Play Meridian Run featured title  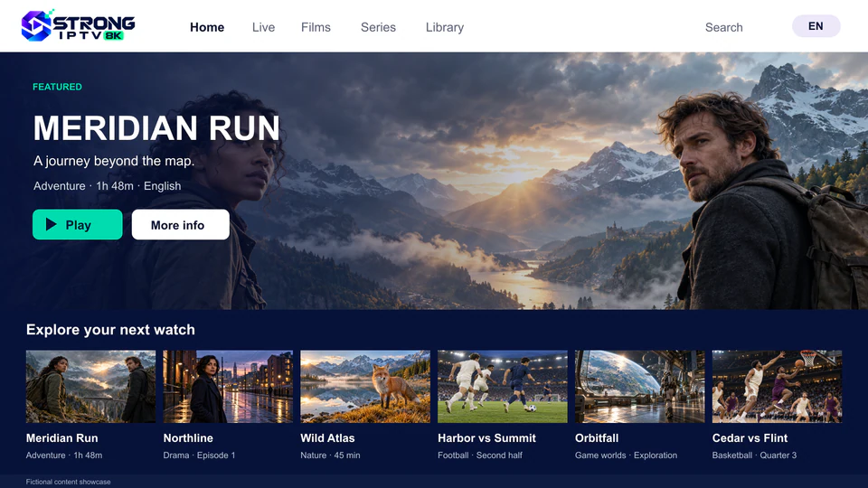78,225
